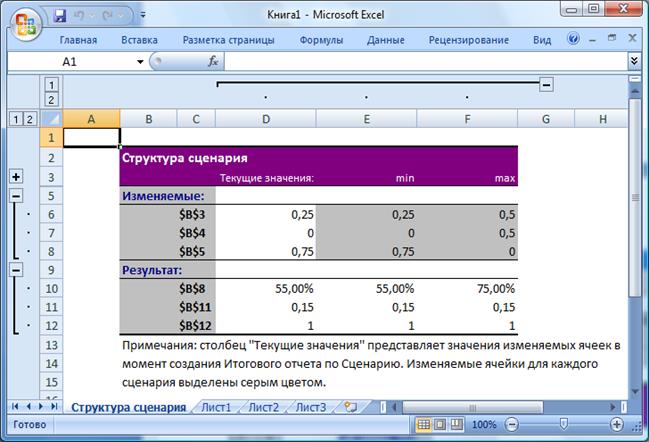Screen dimensions: 649x442
Task: Open Excel Help question mark icon
Action: pyautogui.click(x=574, y=40)
